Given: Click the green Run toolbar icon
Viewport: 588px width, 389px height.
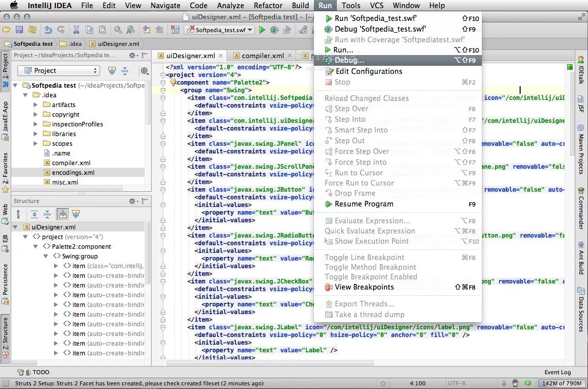Looking at the screenshot, I should (x=262, y=30).
